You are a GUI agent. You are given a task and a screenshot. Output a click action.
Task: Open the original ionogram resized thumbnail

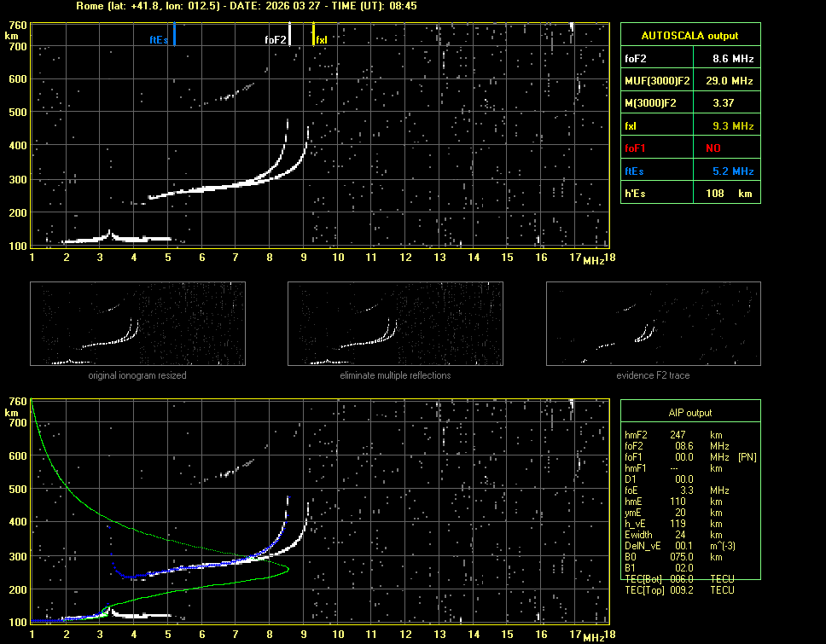point(137,323)
